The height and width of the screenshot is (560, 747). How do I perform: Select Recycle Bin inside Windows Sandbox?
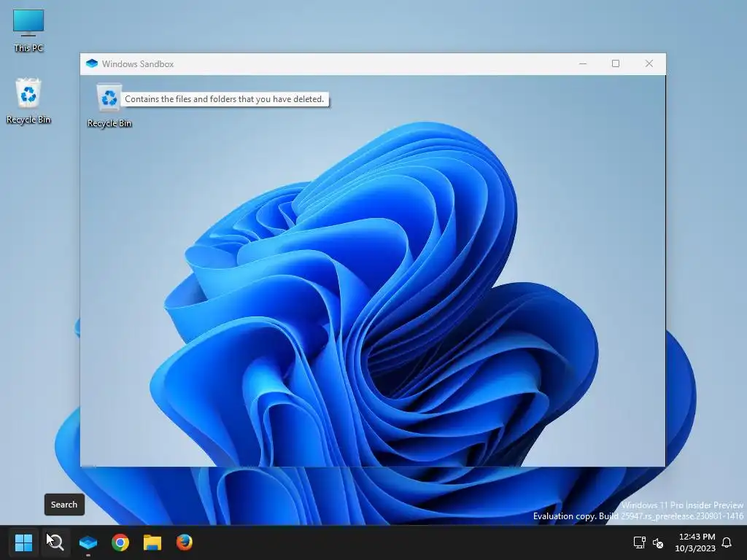click(x=109, y=106)
